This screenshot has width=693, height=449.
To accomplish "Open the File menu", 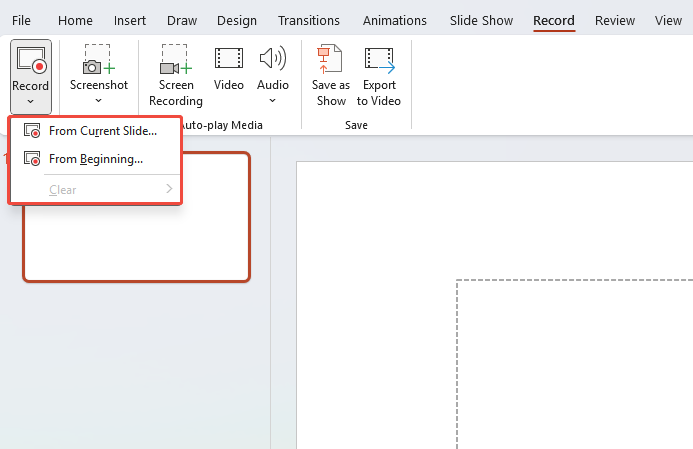I will tap(21, 20).
